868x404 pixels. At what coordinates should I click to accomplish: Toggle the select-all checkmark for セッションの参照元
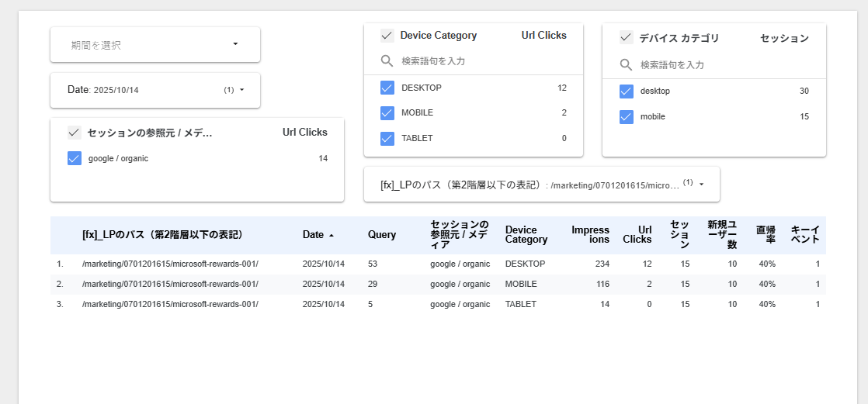click(x=75, y=133)
